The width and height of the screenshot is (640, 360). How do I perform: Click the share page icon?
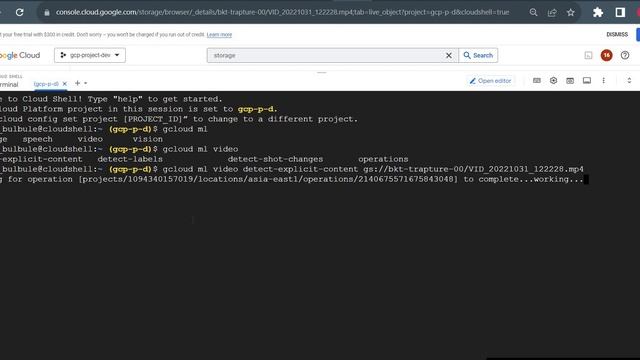click(552, 13)
